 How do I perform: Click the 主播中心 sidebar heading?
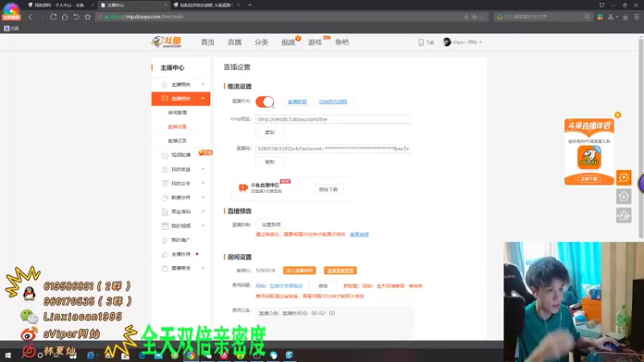172,68
